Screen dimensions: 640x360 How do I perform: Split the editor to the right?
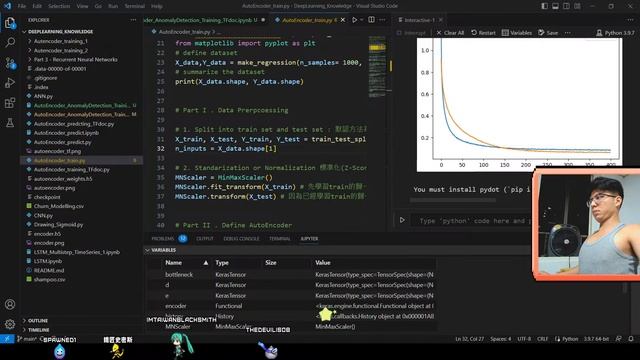tap(371, 20)
